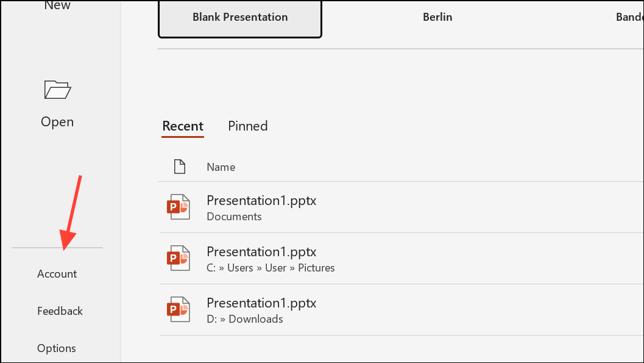The image size is (644, 363).
Task: Click the Name column header
Action: (221, 167)
